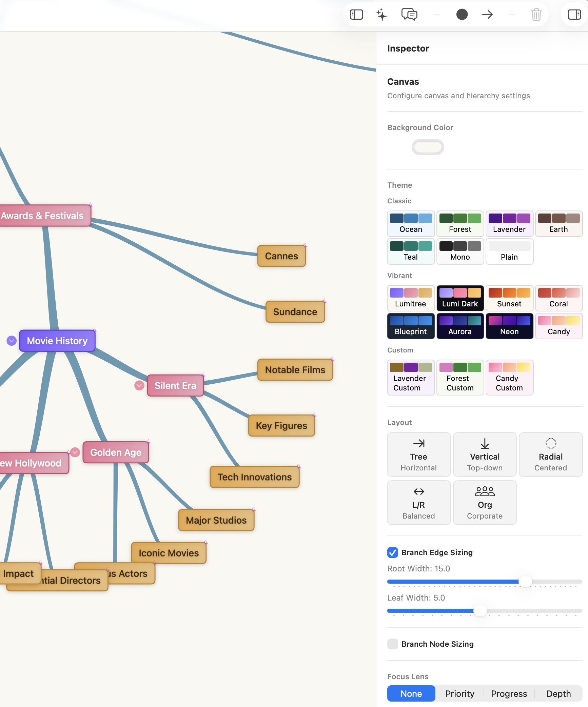The width and height of the screenshot is (588, 707).
Task: Select the Tree Horizontal layout
Action: pyautogui.click(x=419, y=454)
